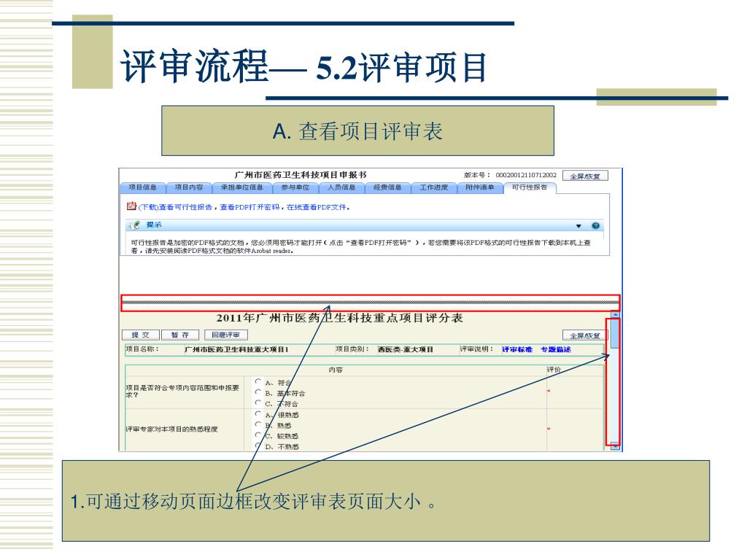The image size is (747, 560).
Task: Open 在线查看PDF文件 link
Action: [x=317, y=207]
